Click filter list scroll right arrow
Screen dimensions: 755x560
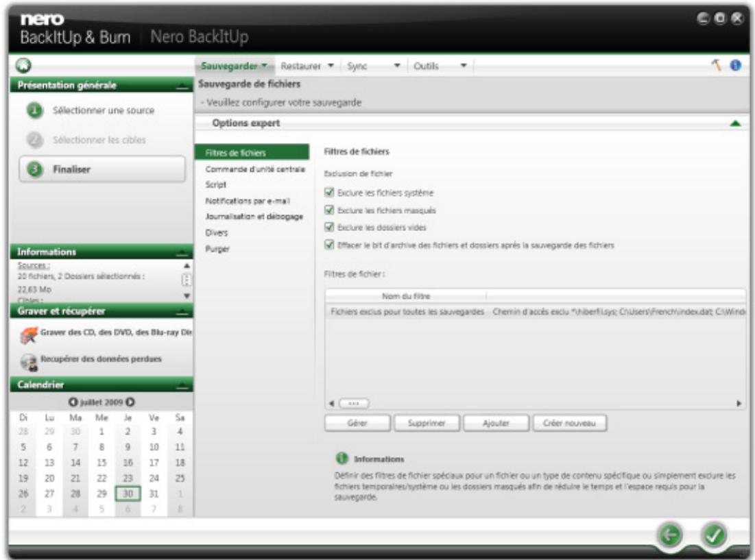[739, 403]
